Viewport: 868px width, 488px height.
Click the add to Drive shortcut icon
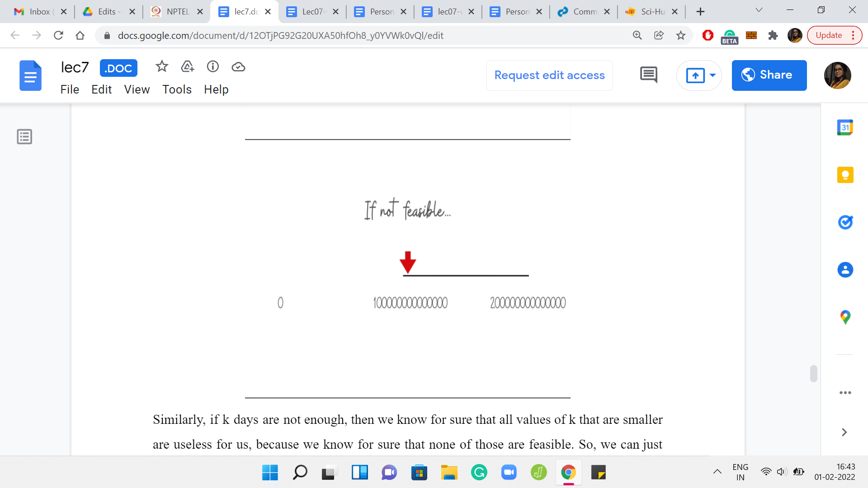point(187,67)
